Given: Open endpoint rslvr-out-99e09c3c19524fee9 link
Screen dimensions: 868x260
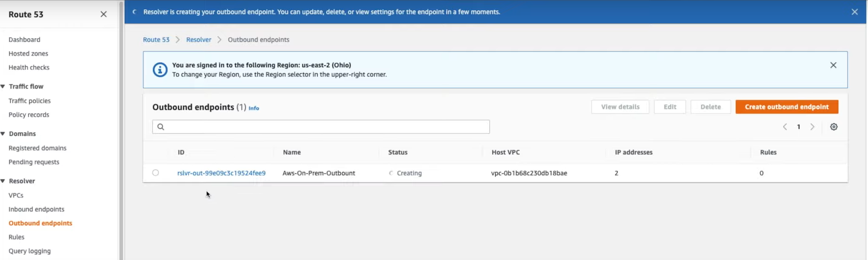Looking at the screenshot, I should [x=221, y=173].
